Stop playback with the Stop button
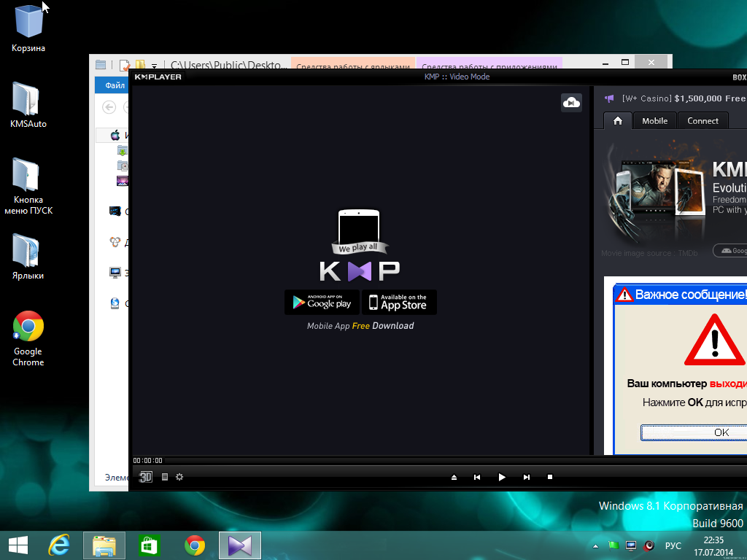 coord(550,477)
